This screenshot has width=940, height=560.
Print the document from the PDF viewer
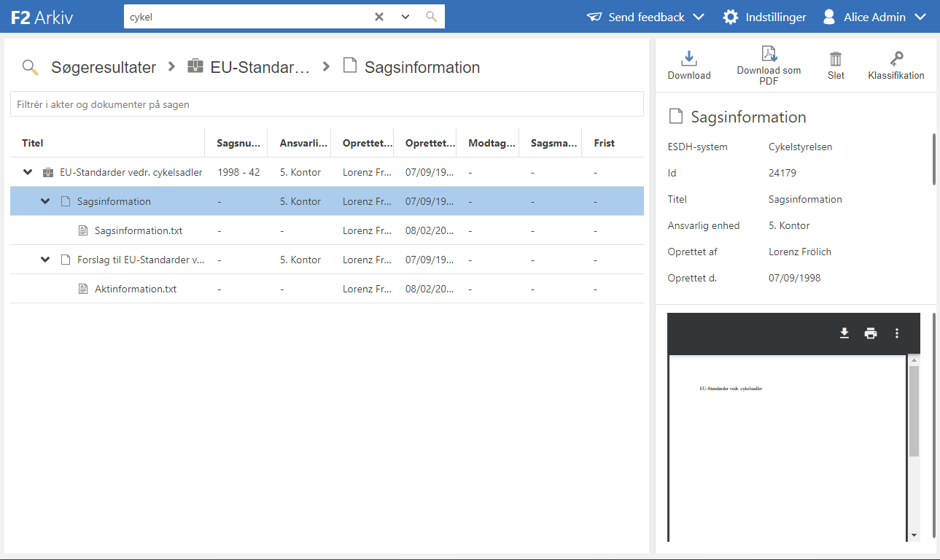tap(871, 333)
